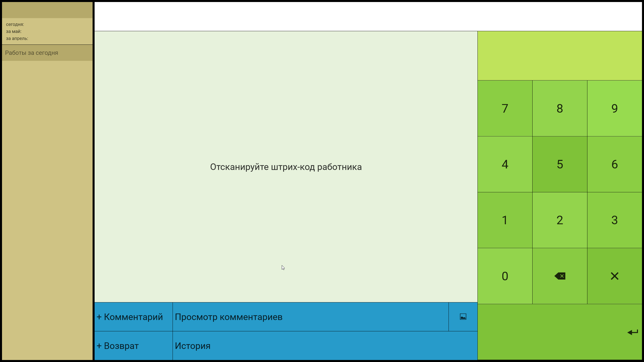Tap digit 2 on the keypad
This screenshot has height=362, width=644.
tap(560, 220)
